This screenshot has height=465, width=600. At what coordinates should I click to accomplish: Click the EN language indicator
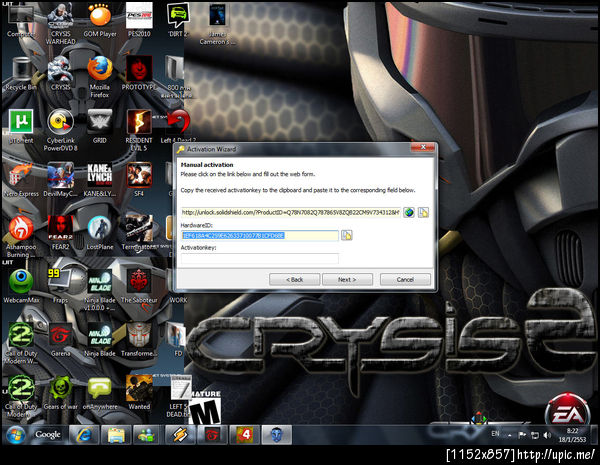(x=495, y=434)
